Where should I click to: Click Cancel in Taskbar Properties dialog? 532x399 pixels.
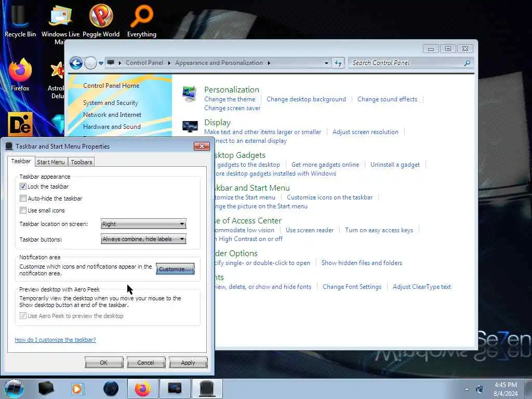146,363
